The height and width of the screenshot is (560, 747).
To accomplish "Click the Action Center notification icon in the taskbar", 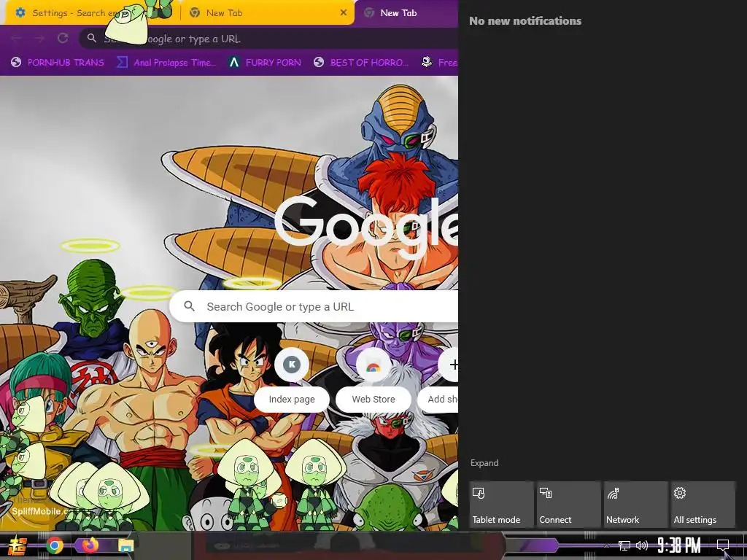I will 723,545.
